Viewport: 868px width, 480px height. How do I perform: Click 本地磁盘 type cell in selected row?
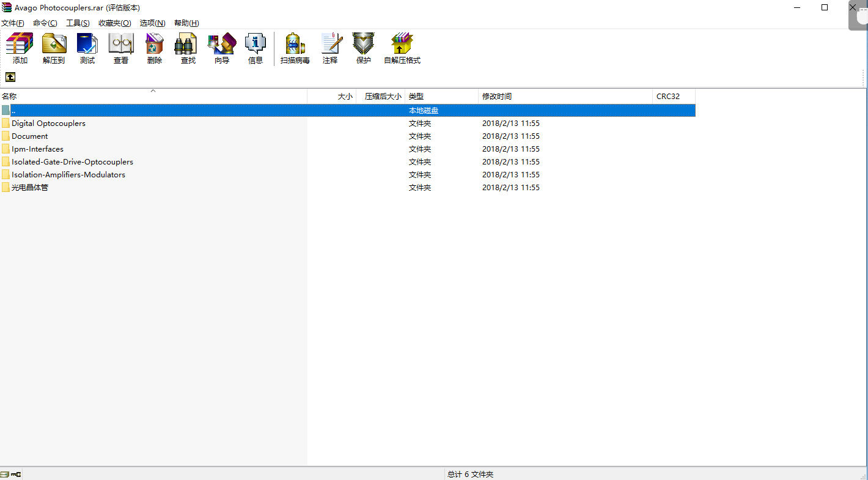pos(424,110)
